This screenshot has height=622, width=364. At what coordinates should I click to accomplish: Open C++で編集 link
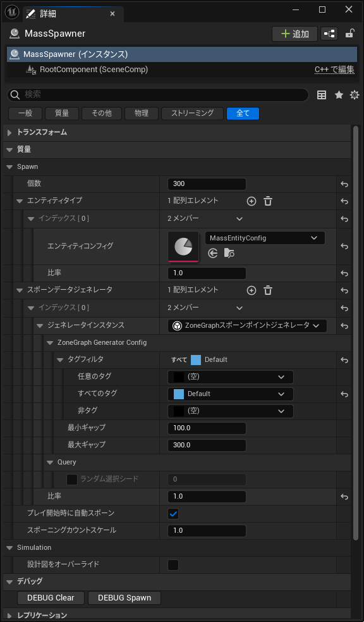(x=334, y=70)
